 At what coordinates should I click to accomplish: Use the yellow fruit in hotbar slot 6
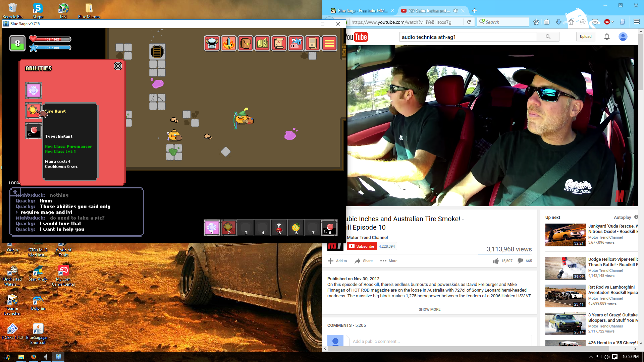(x=296, y=228)
